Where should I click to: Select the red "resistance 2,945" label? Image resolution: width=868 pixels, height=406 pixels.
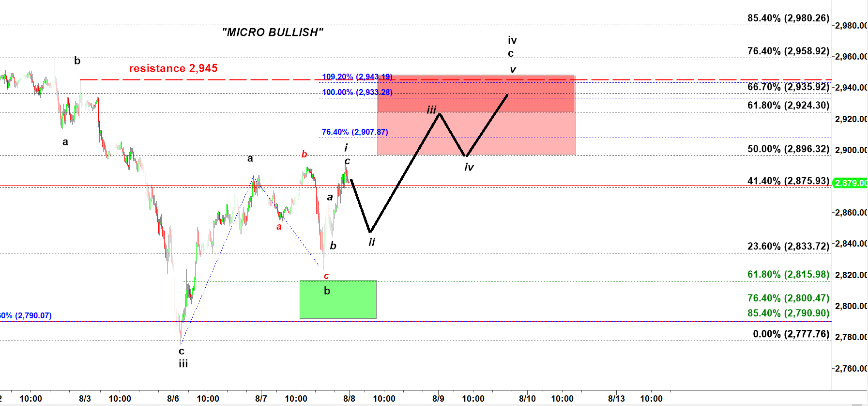pyautogui.click(x=173, y=68)
